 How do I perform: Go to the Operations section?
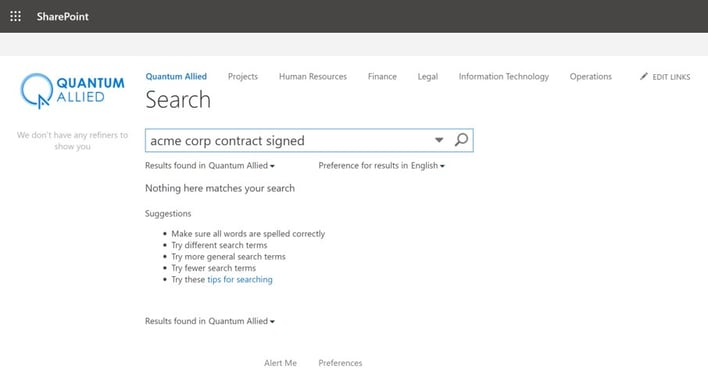591,76
